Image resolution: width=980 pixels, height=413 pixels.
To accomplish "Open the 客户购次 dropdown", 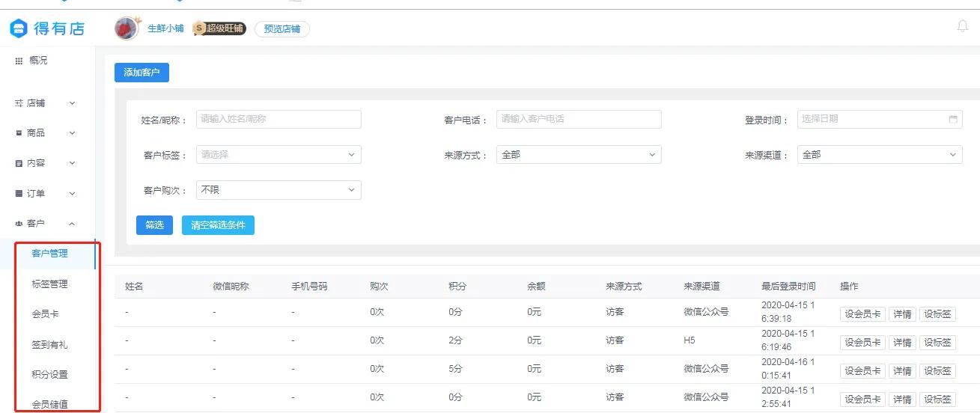I will coord(279,190).
